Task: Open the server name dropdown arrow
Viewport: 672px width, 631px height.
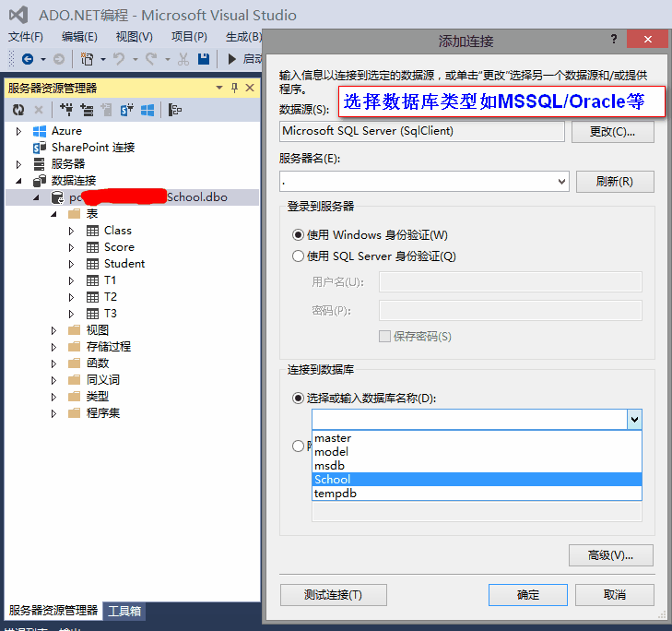Action: click(x=561, y=182)
